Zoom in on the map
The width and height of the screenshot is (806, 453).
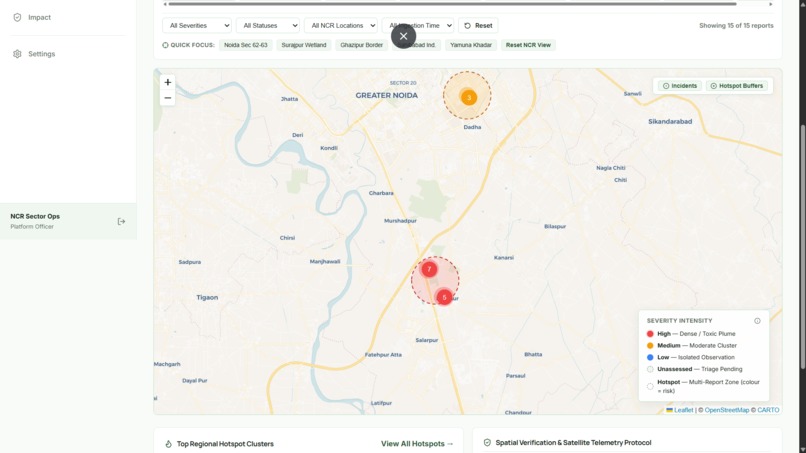tap(168, 82)
